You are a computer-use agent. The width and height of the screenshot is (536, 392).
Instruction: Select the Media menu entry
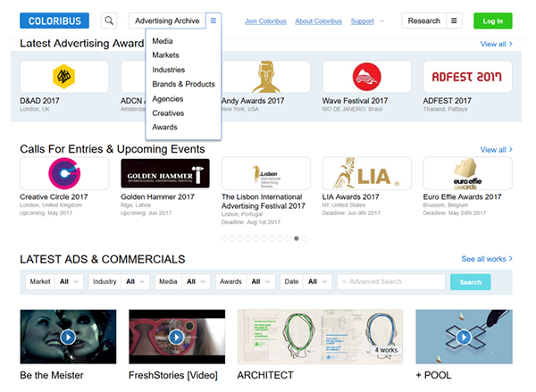tap(163, 41)
